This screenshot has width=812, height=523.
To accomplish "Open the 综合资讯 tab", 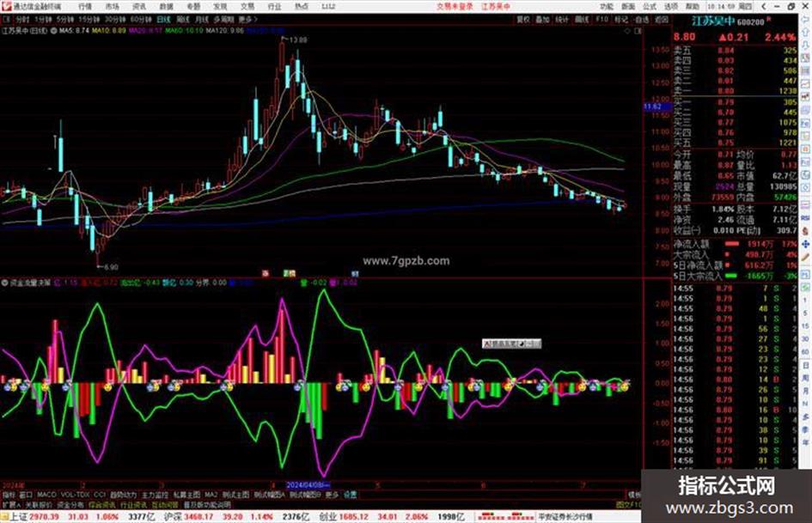I will [101, 504].
